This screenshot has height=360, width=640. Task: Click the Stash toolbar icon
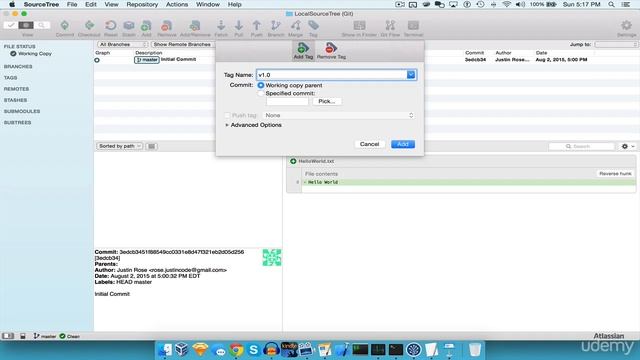129,26
